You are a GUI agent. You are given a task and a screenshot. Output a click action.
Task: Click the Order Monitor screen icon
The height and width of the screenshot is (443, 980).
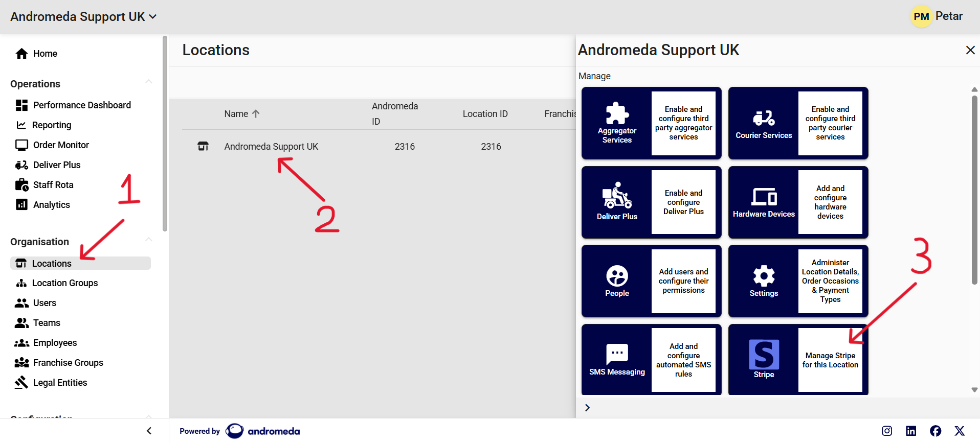click(x=21, y=145)
